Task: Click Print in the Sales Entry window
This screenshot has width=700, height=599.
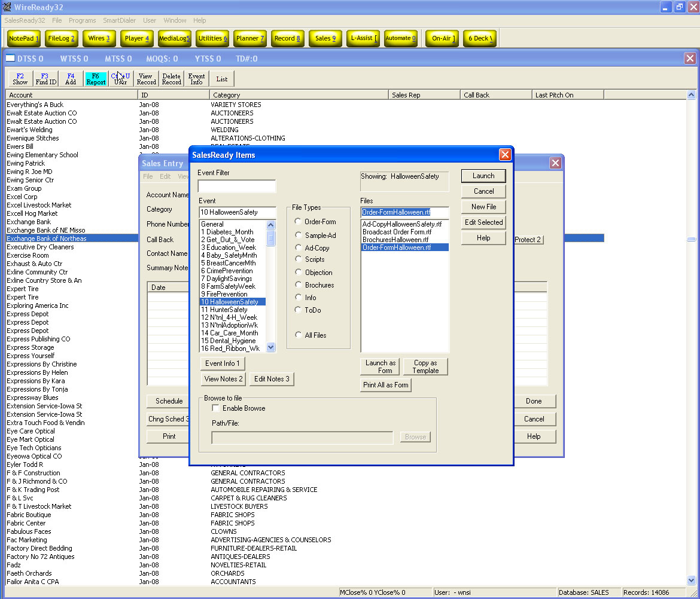Action: pos(169,436)
